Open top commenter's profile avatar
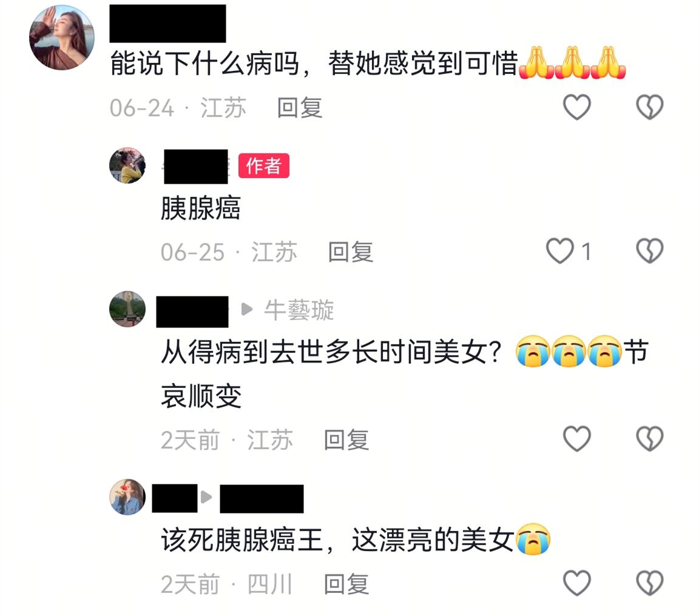The height and width of the screenshot is (616, 699). 62,38
